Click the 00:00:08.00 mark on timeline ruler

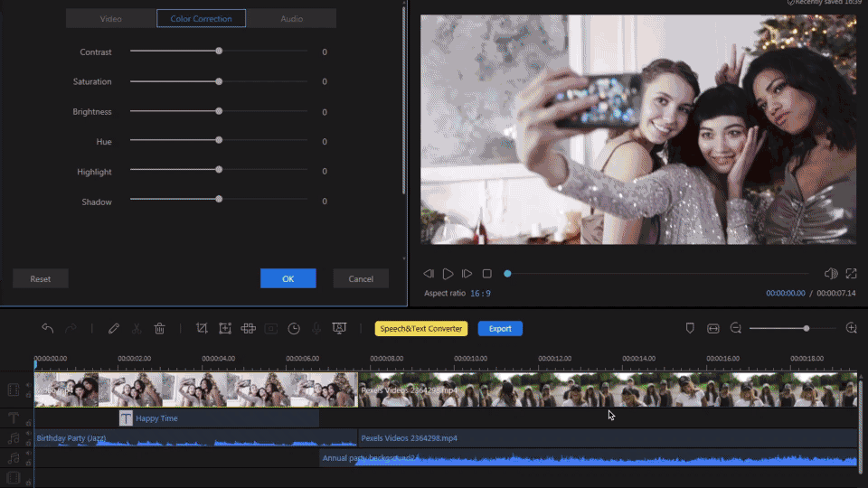386,359
